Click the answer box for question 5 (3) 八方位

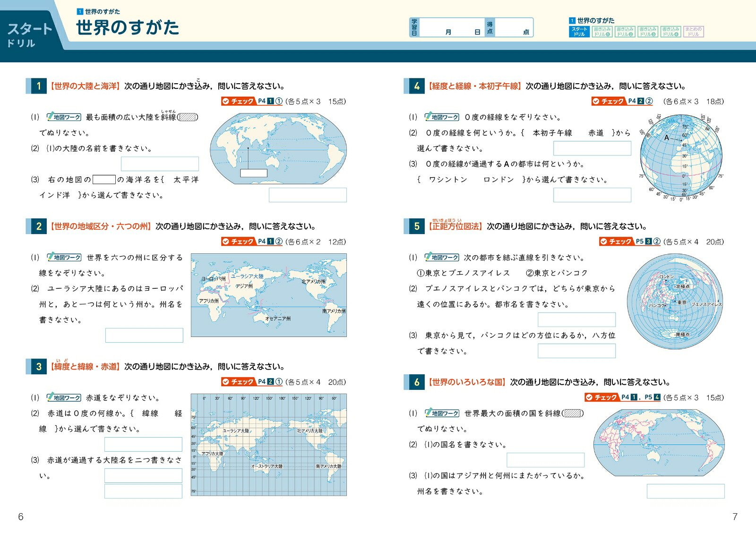pyautogui.click(x=576, y=351)
